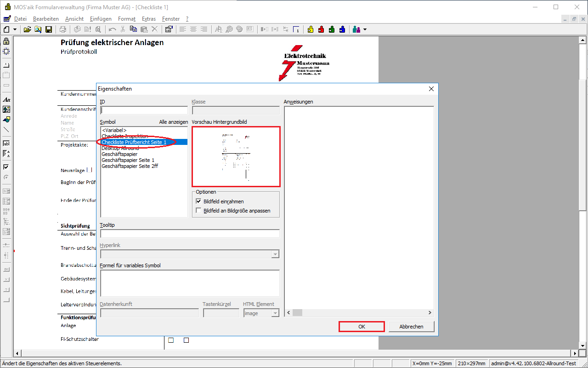
Task: Open the Extras menu
Action: point(148,19)
